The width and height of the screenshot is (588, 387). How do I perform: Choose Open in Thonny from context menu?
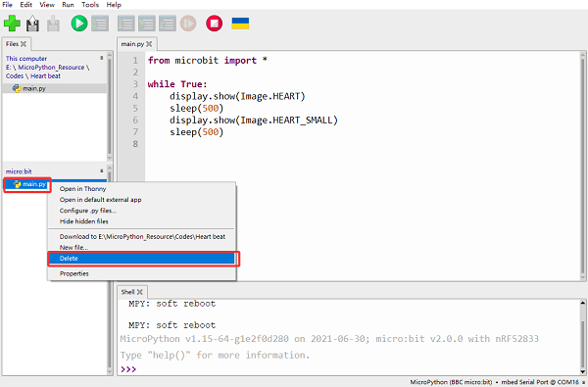pos(142,189)
